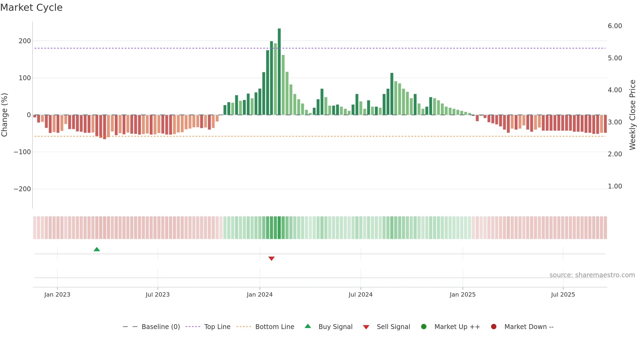This screenshot has height=362, width=644.
Task: Click the source: sharemaestro.com text
Action: click(x=592, y=275)
